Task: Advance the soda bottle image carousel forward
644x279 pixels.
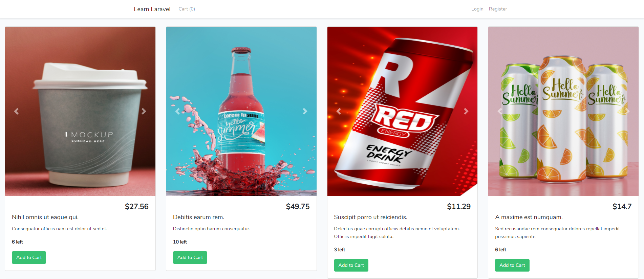Action: click(305, 111)
